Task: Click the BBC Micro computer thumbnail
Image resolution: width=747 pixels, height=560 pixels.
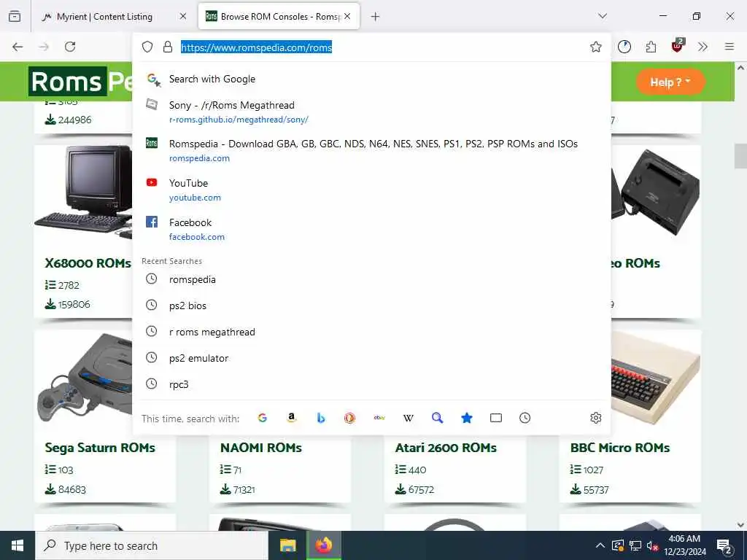Action: 656,378
